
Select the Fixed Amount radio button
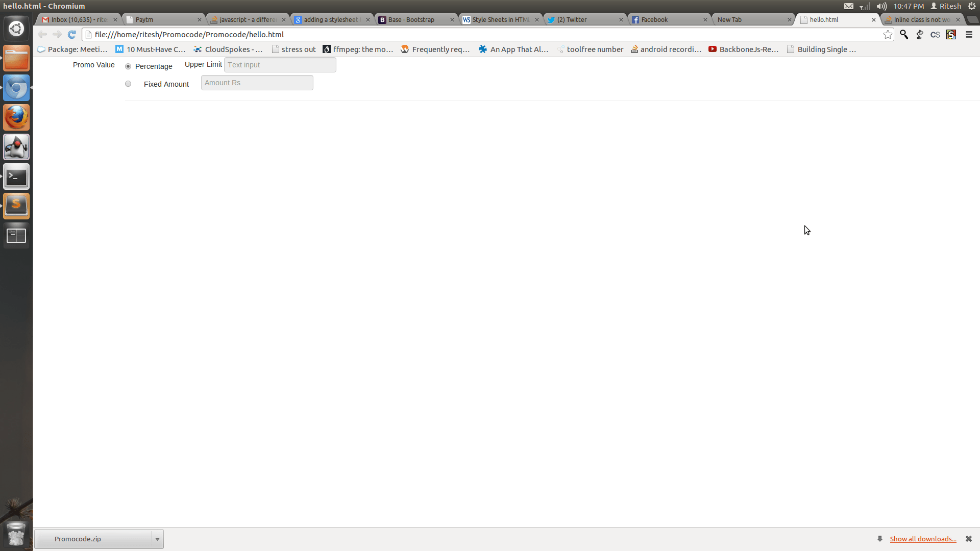(x=128, y=84)
